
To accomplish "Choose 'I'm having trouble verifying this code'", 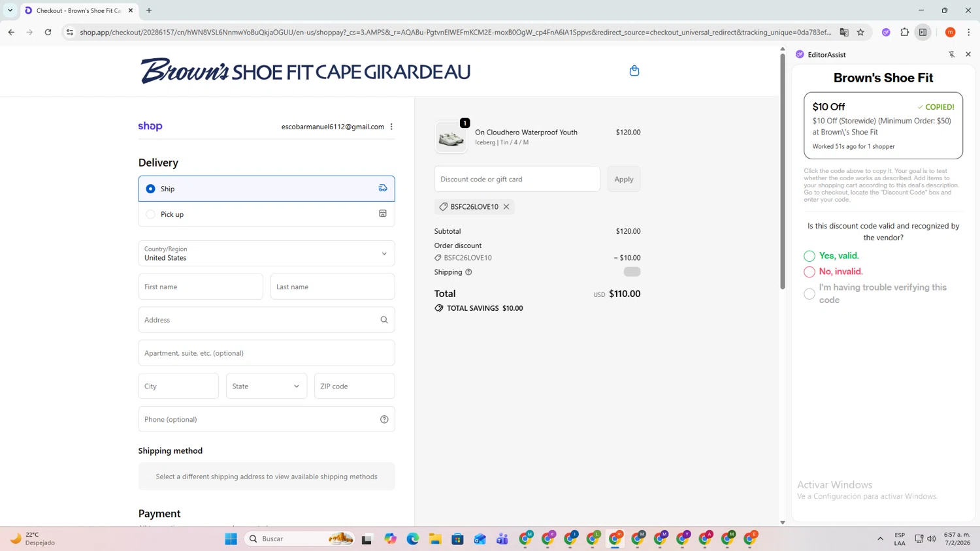I will click(809, 294).
